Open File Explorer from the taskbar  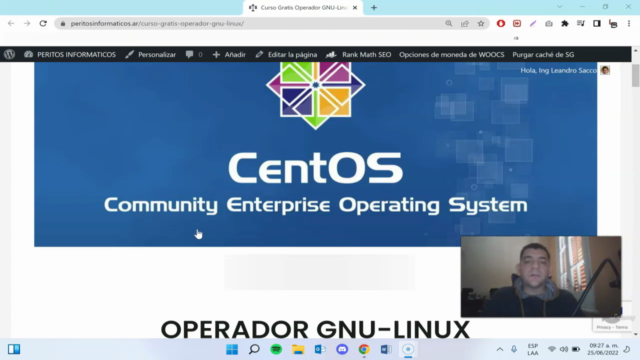[x=298, y=349]
